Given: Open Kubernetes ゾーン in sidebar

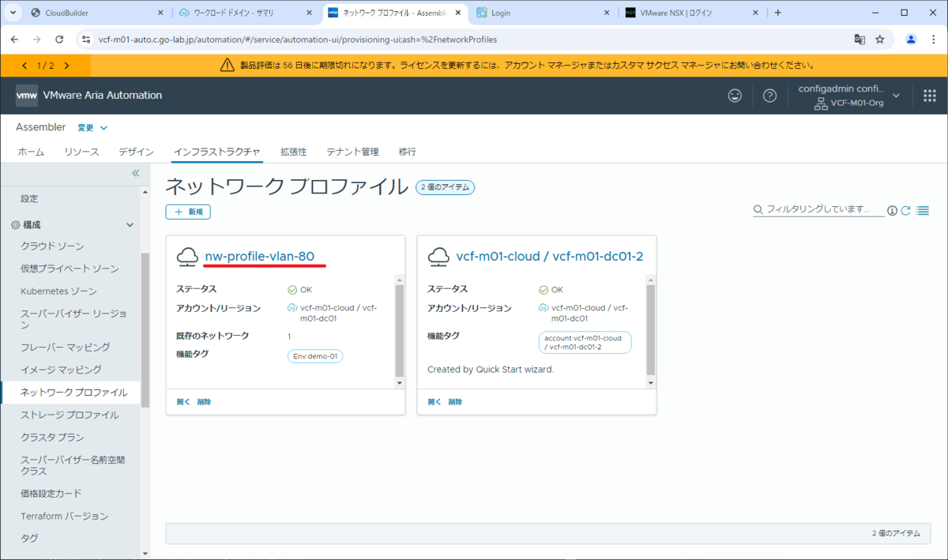Looking at the screenshot, I should pyautogui.click(x=59, y=291).
